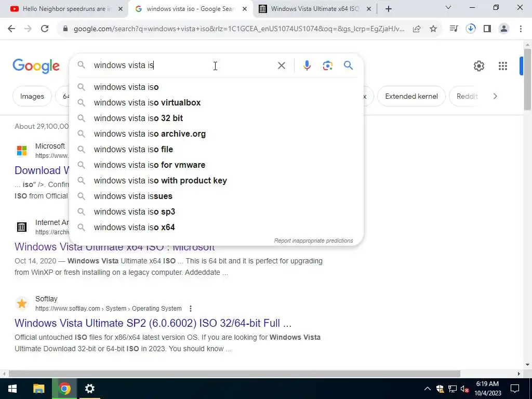Expand more filter chips with right arrow

495,96
